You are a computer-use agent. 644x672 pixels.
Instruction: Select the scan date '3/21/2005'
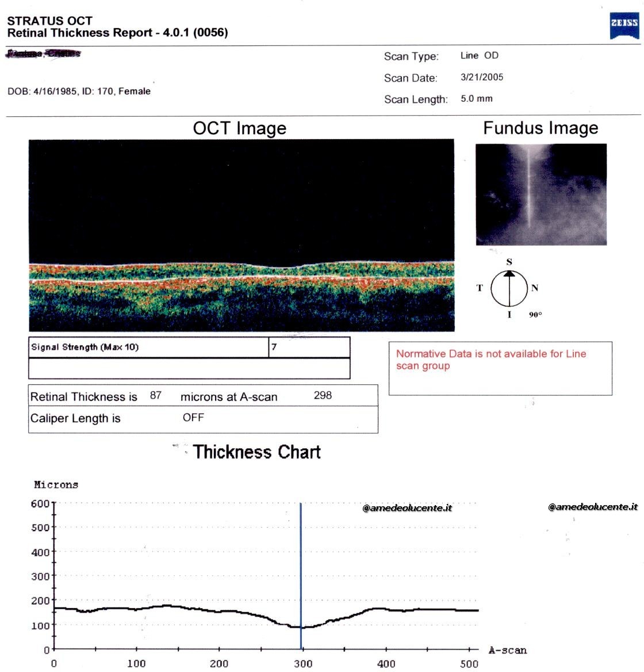[x=482, y=77]
